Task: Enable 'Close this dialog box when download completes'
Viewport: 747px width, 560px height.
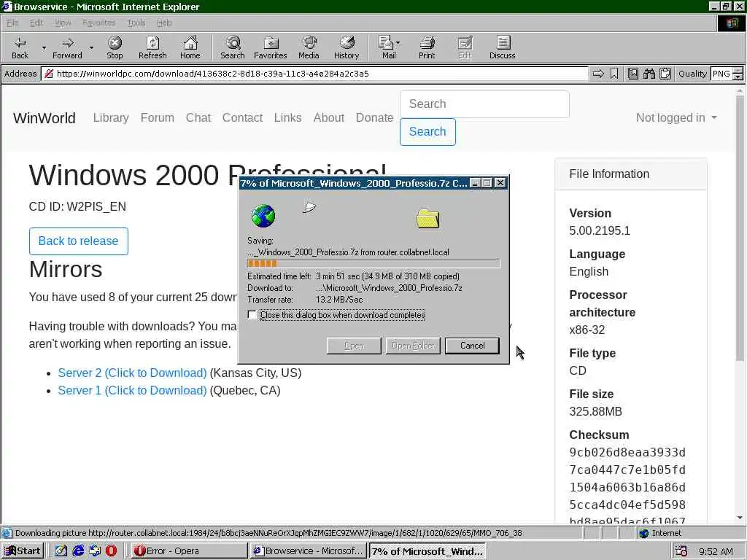Action: 252,315
